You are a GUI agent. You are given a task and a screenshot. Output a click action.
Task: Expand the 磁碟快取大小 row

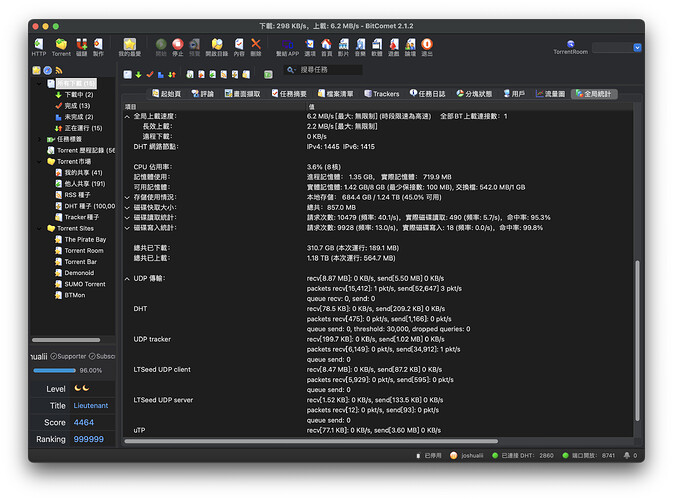127,208
